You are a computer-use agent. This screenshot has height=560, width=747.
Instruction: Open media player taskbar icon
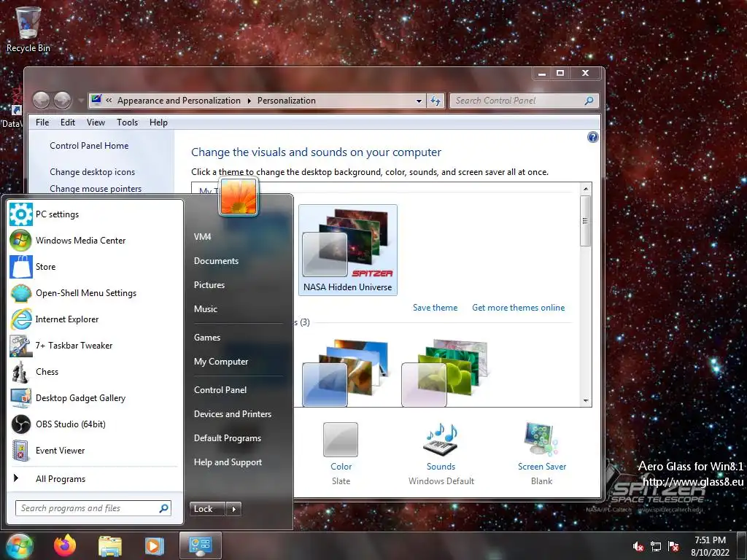tap(154, 546)
